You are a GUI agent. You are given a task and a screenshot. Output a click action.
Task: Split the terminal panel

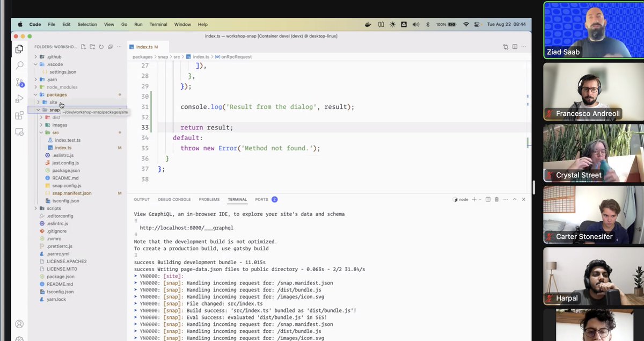488,199
